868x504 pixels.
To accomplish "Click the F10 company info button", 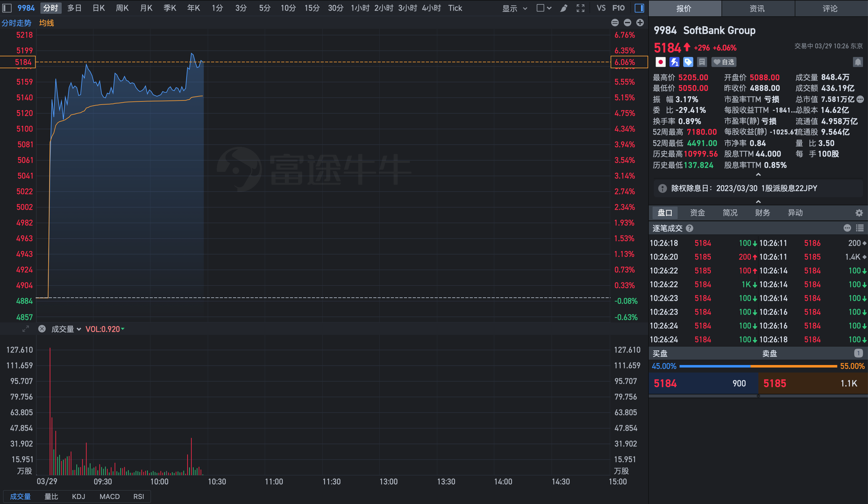I will tap(619, 8).
